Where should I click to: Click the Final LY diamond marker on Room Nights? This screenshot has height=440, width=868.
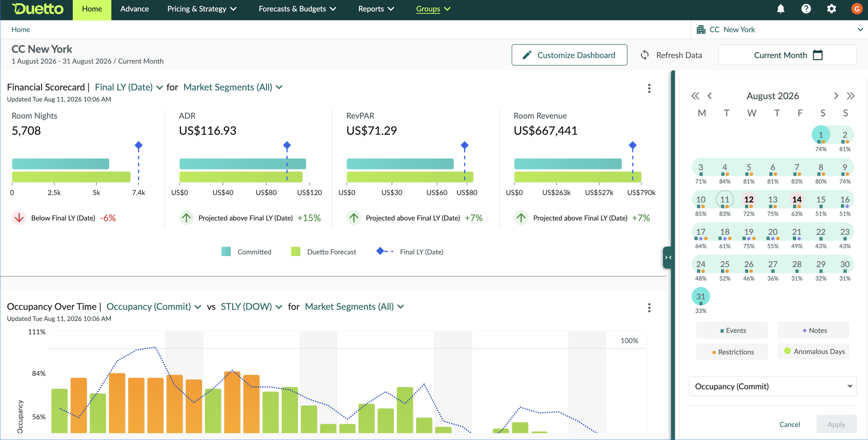click(139, 146)
